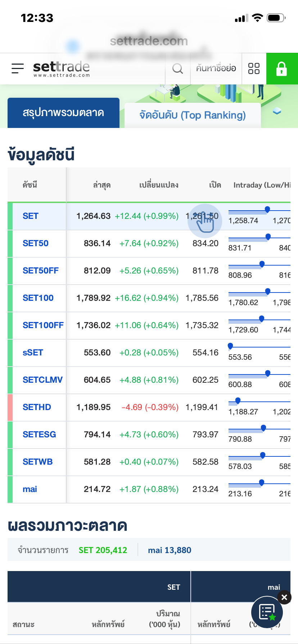
Task: Open the SET index link
Action: tap(31, 216)
